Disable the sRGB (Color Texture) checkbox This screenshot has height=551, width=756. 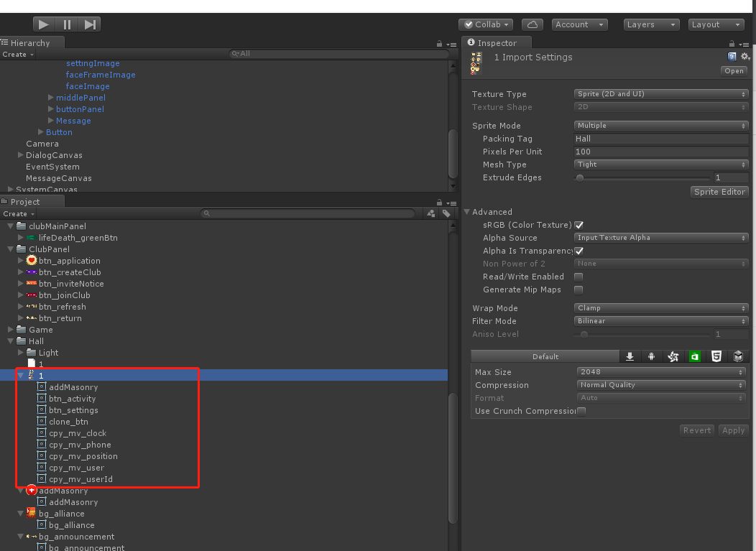pos(579,225)
